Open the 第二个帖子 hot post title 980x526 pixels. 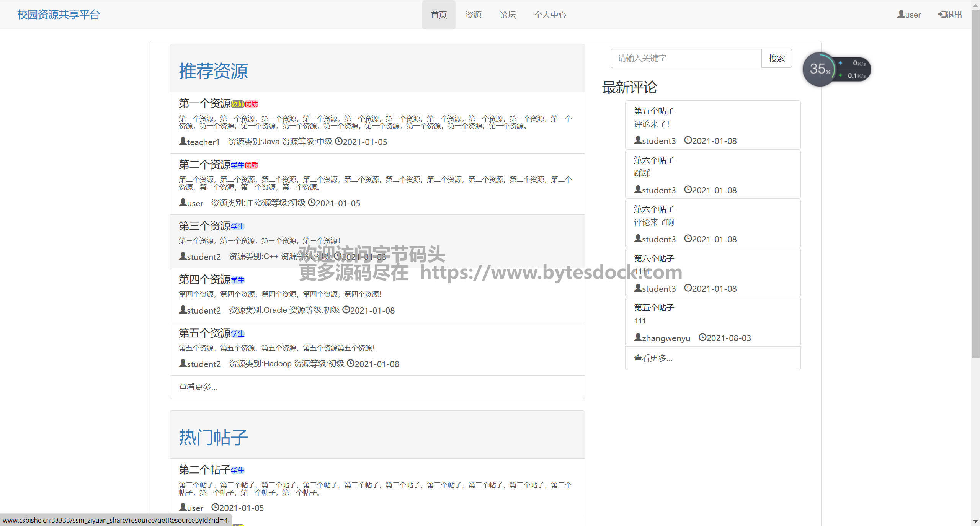(204, 470)
